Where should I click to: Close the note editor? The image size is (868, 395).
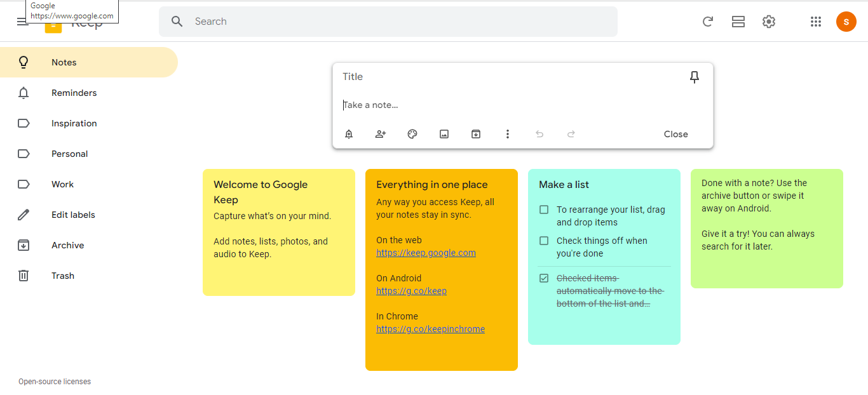coord(676,134)
